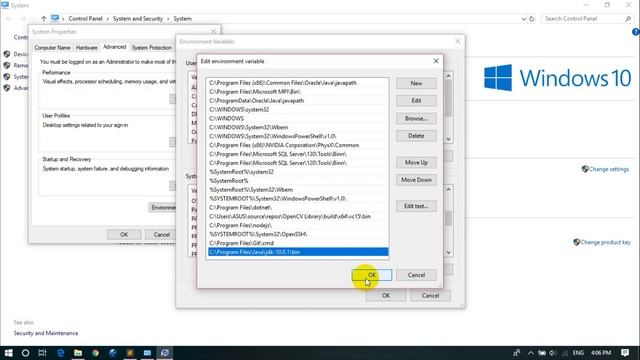640x360 pixels.
Task: Click the Move Down button
Action: (x=416, y=180)
